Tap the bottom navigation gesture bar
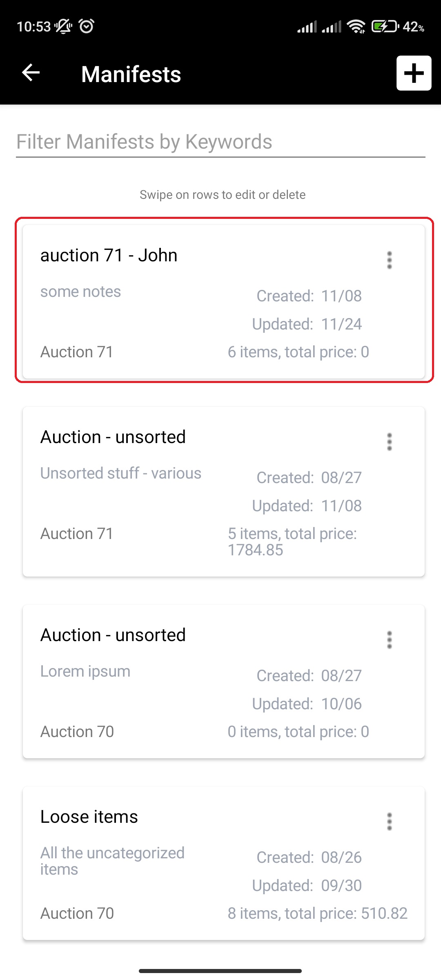 pos(220,971)
